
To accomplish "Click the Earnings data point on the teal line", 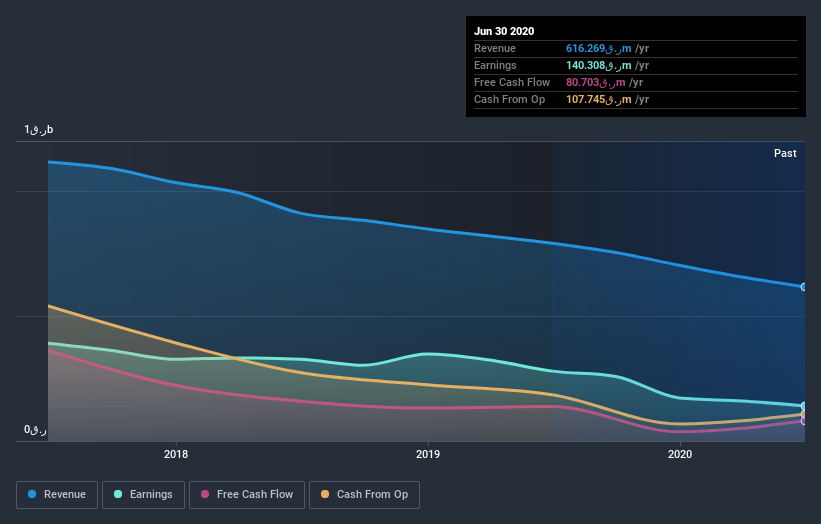I will pyautogui.click(x=804, y=406).
